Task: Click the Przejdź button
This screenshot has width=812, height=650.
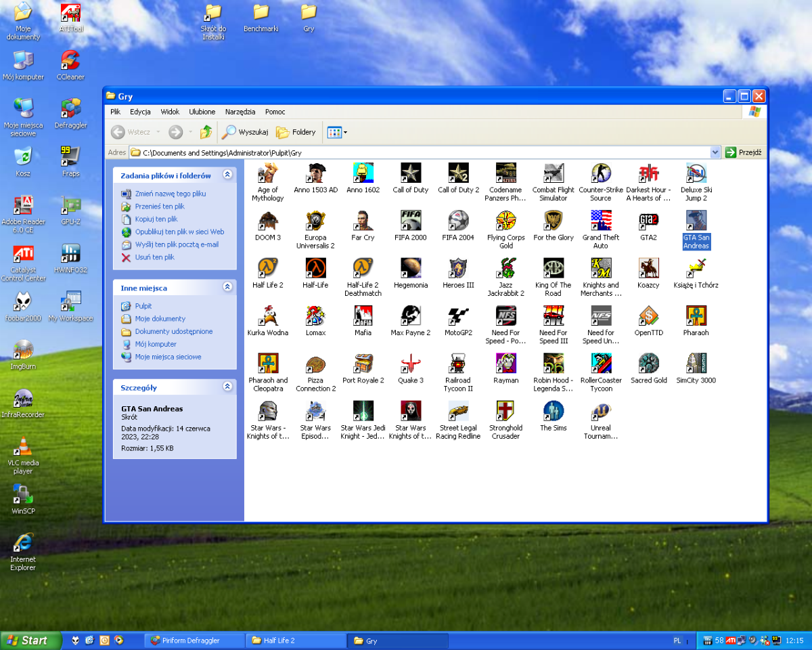Action: coord(743,152)
